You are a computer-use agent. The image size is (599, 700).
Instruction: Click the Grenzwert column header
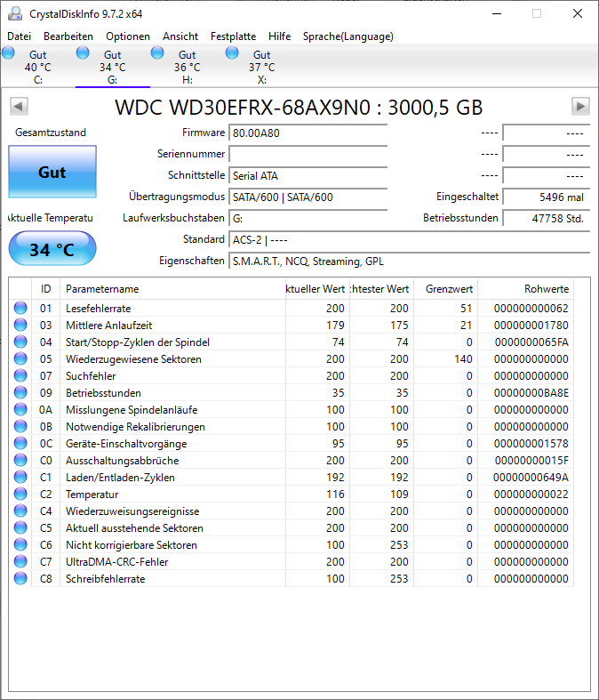[445, 289]
